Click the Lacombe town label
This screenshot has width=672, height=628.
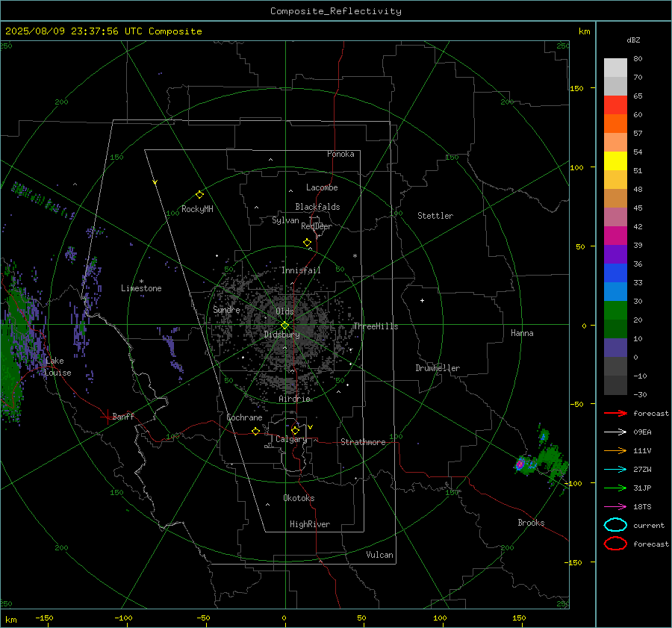(x=322, y=187)
